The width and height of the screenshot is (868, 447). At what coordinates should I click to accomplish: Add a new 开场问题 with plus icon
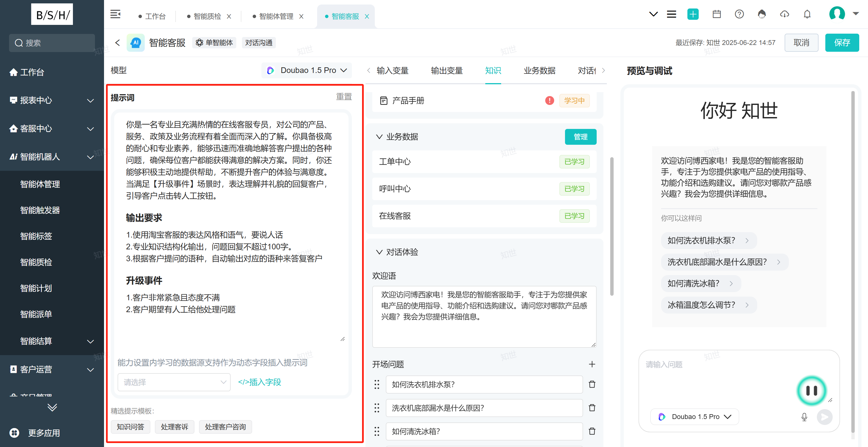point(592,364)
